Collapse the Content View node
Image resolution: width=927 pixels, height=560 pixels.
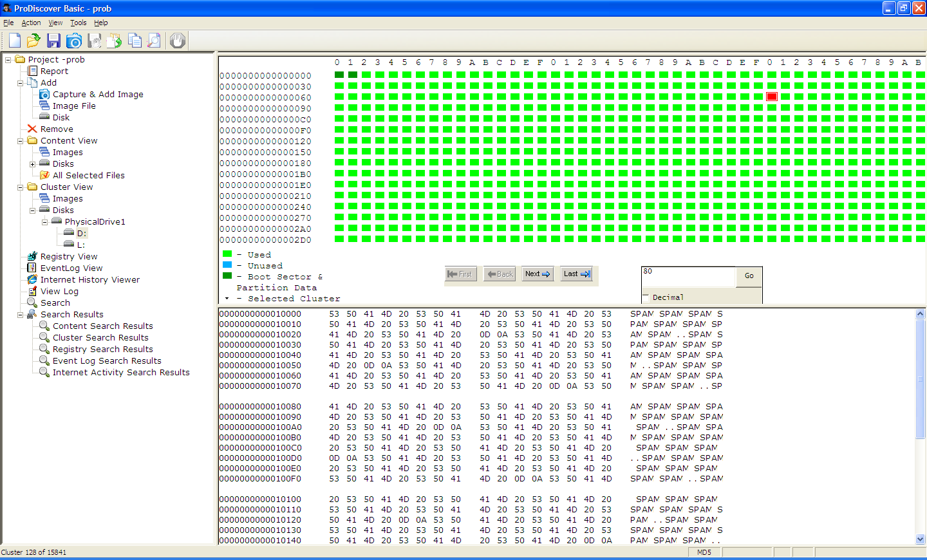click(21, 141)
